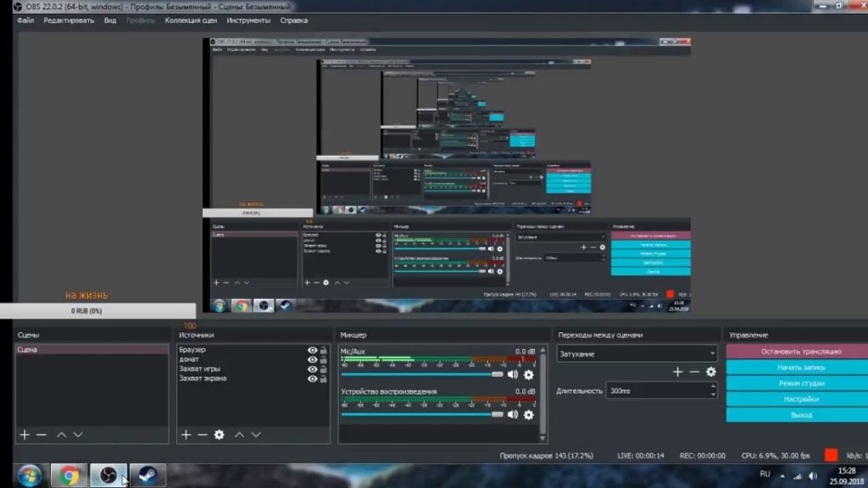
Task: Decrease Длительность value stepper down
Action: [712, 395]
